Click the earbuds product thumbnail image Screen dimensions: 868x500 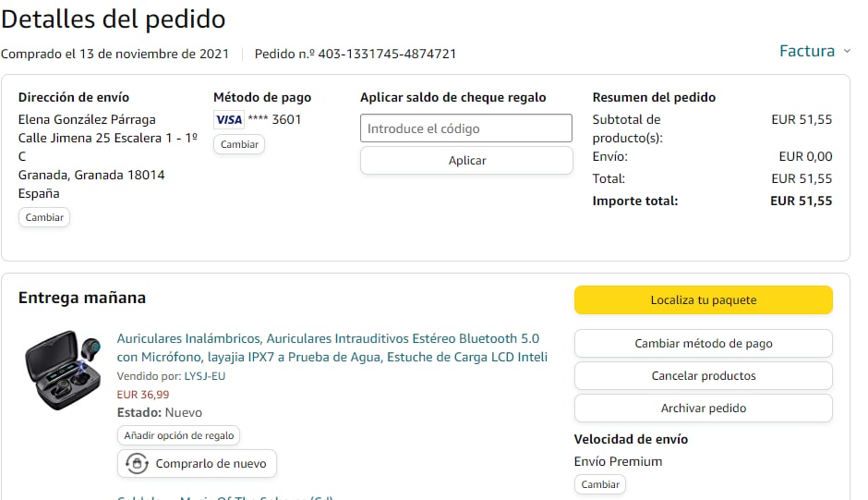coord(63,370)
